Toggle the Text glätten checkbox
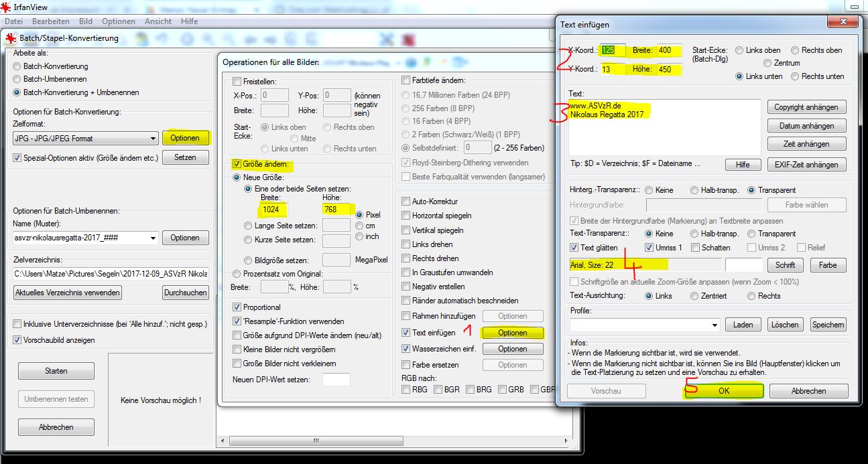 pos(574,248)
